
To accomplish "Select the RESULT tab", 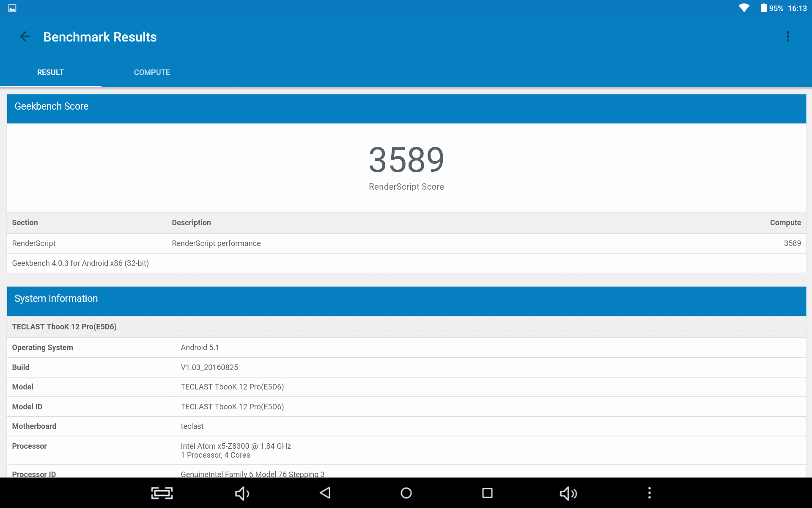I will pos(50,72).
